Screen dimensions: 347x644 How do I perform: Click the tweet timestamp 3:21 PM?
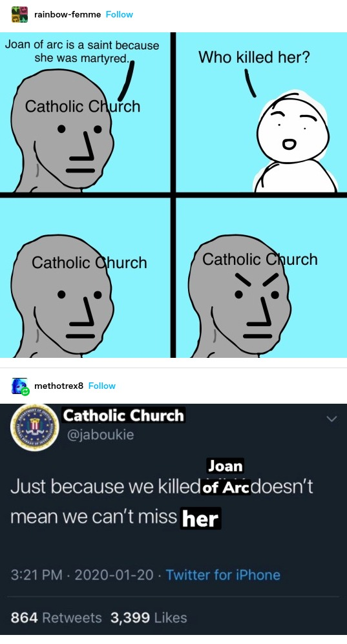[x=36, y=575]
